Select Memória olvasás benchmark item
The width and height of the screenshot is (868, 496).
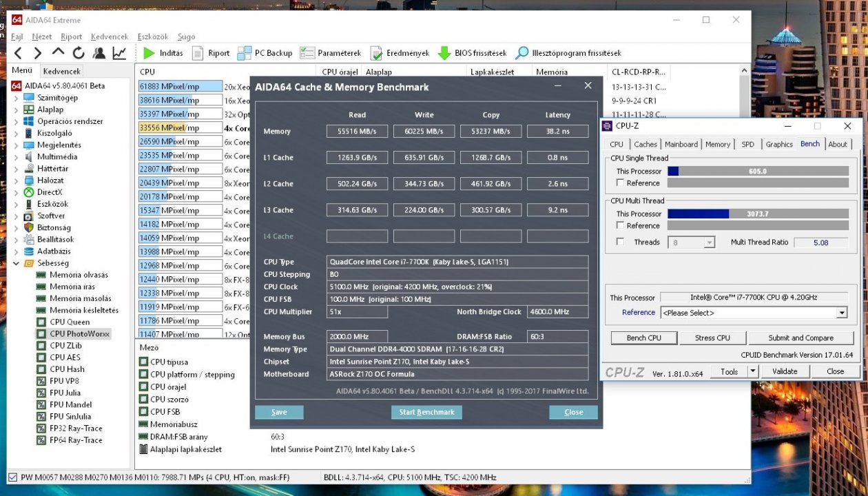click(79, 275)
